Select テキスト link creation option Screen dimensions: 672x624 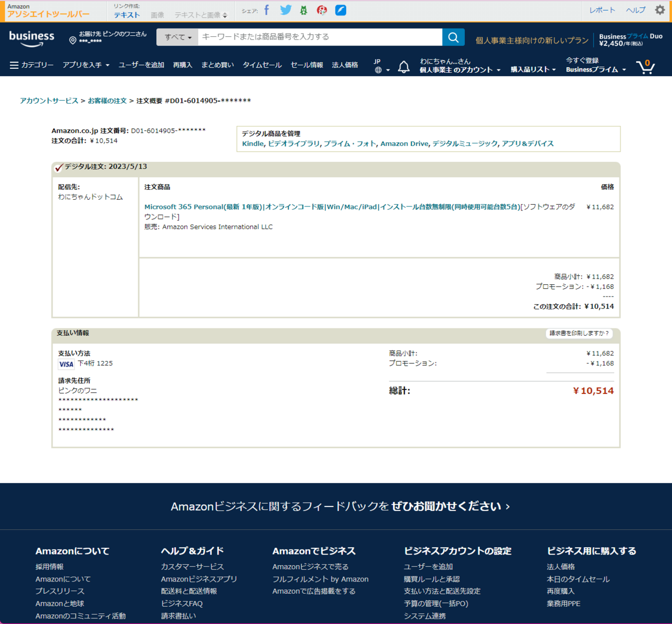tap(127, 15)
